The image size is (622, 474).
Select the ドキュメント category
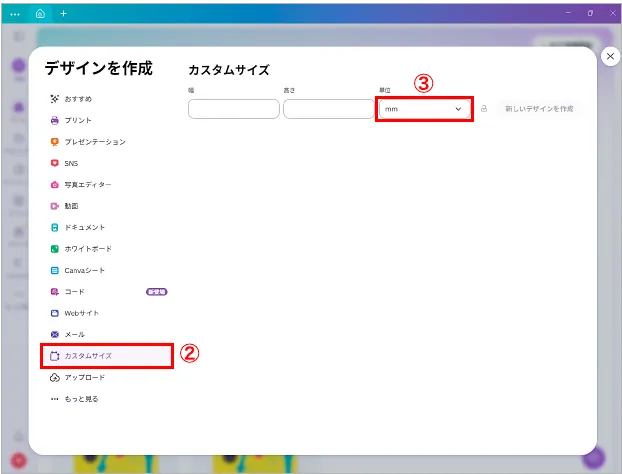click(x=107, y=227)
